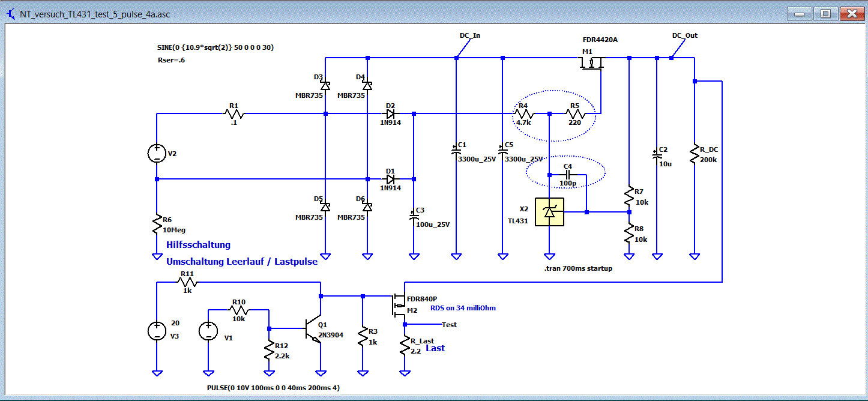Select diode D6 MBR735
The height and width of the screenshot is (401, 868).
pyautogui.click(x=367, y=207)
